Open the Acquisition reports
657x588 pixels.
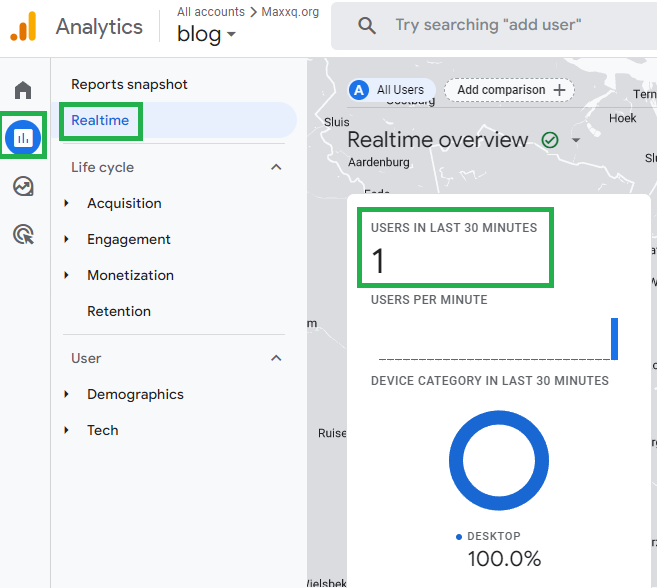124,203
